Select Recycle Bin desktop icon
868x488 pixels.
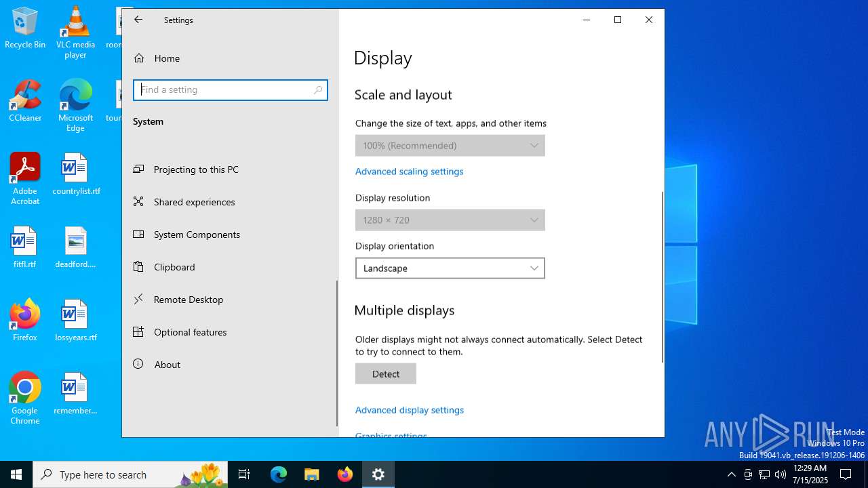tap(25, 28)
